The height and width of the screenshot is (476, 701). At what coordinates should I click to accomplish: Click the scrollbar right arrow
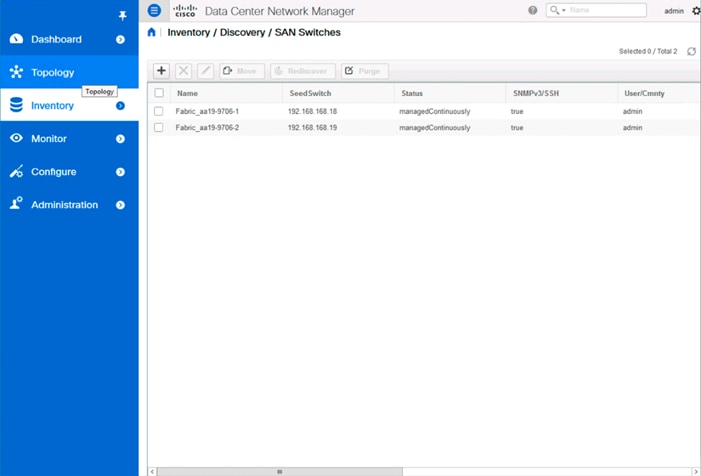696,472
